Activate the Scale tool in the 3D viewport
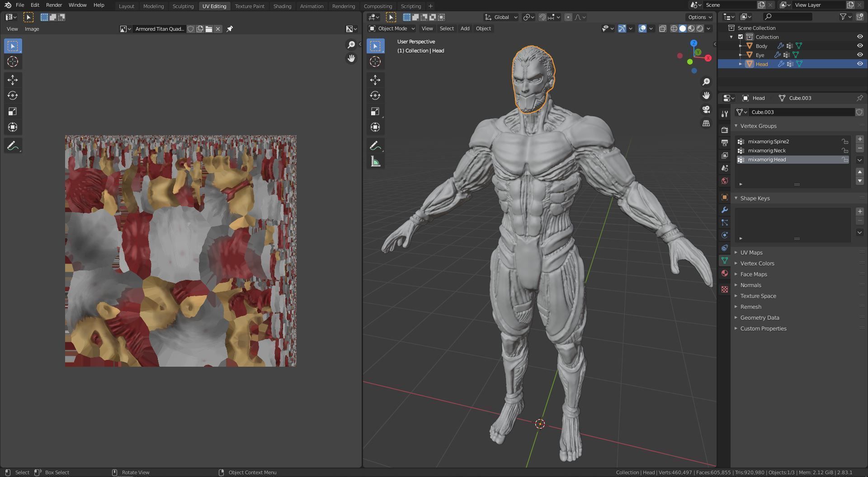Screen dimensions: 868x477 pos(375,111)
